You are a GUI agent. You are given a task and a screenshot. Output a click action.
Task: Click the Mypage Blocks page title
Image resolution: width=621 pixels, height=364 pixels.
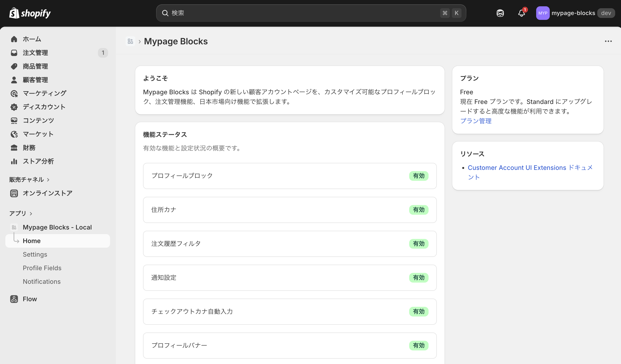pos(176,41)
